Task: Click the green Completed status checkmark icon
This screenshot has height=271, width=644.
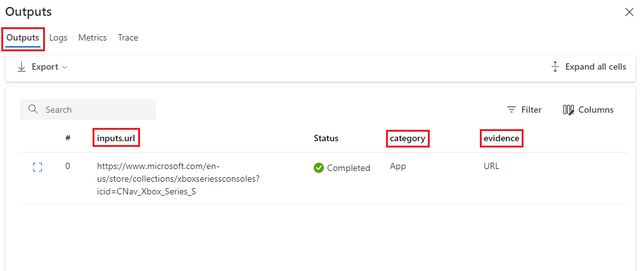Action: 319,168
